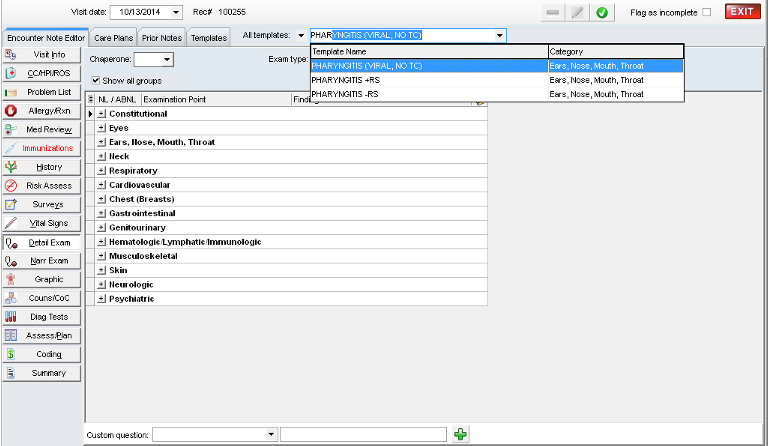Sort by Category column header
The image size is (768, 446).
[x=616, y=51]
